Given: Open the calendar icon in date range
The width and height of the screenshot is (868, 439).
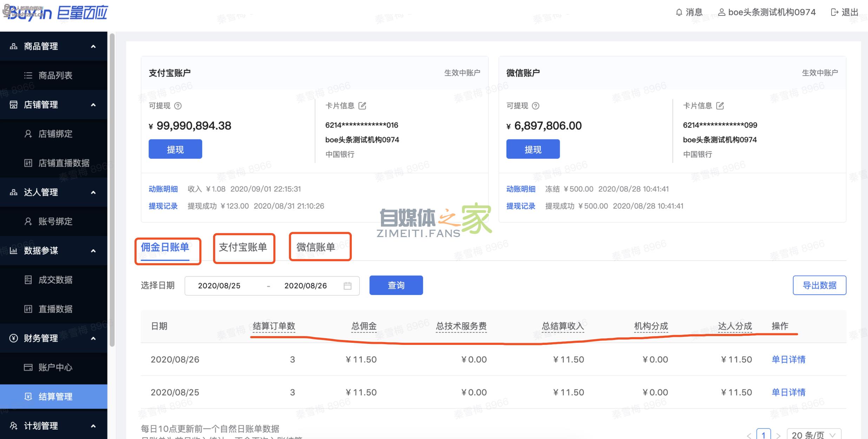Looking at the screenshot, I should coord(347,286).
